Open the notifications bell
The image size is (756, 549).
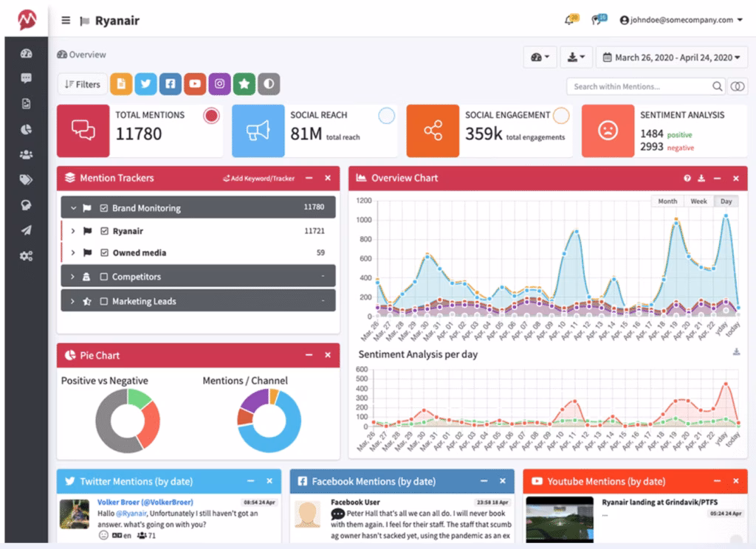(x=569, y=20)
